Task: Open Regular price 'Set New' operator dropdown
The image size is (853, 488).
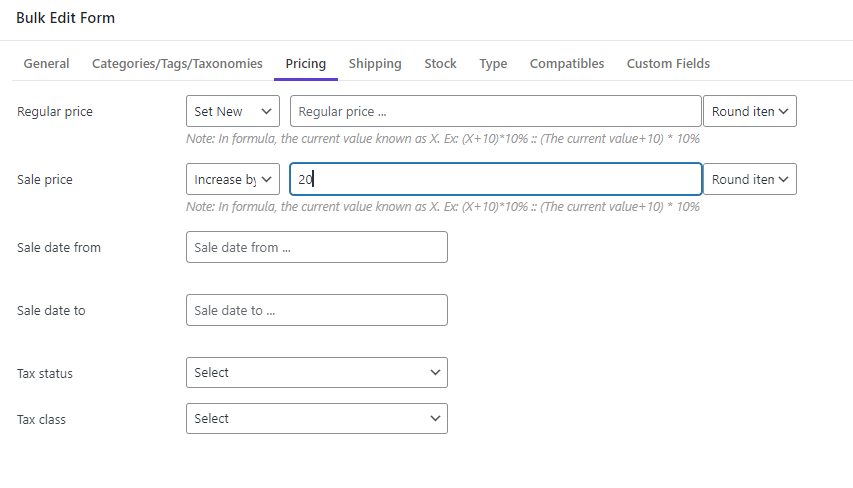Action: [x=233, y=111]
